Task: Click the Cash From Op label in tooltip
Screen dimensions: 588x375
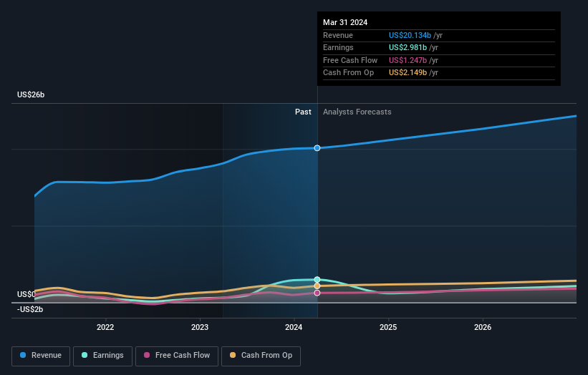Action: coord(348,73)
